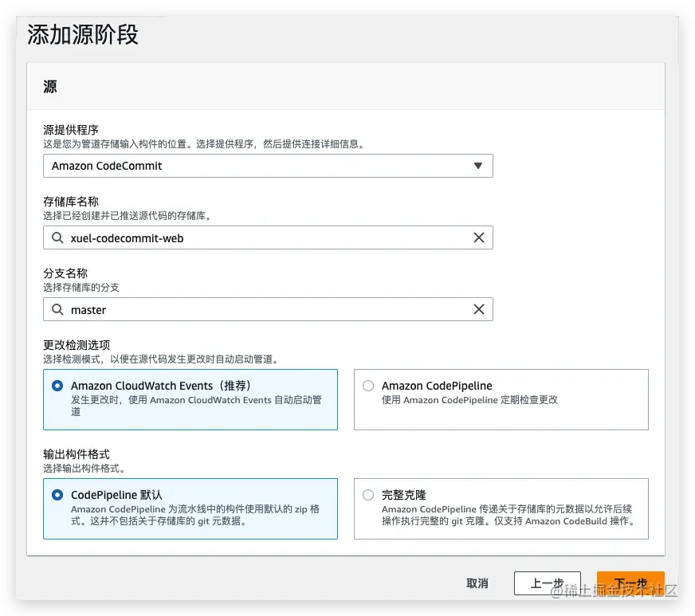The height and width of the screenshot is (616, 695).
Task: Click the 取消 cancel button
Action: pyautogui.click(x=477, y=583)
